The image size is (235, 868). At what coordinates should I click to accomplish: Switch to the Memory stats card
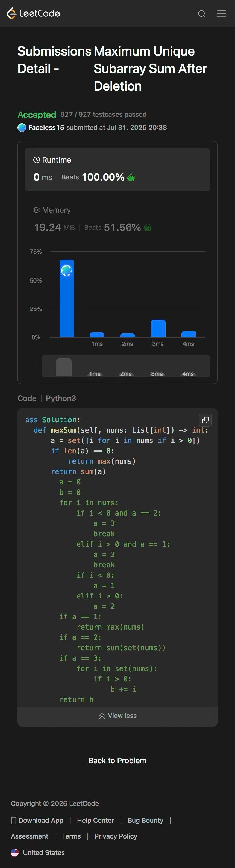click(117, 219)
